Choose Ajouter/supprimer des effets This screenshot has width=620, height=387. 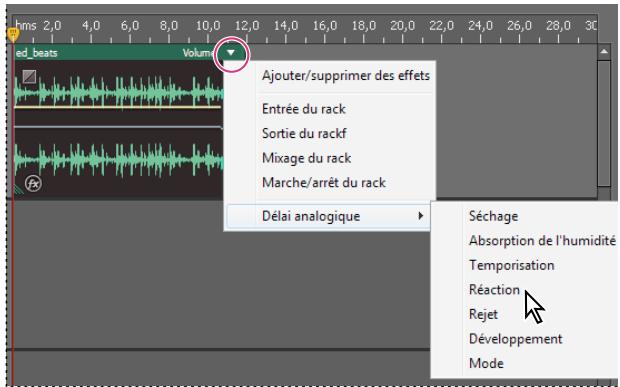[346, 76]
